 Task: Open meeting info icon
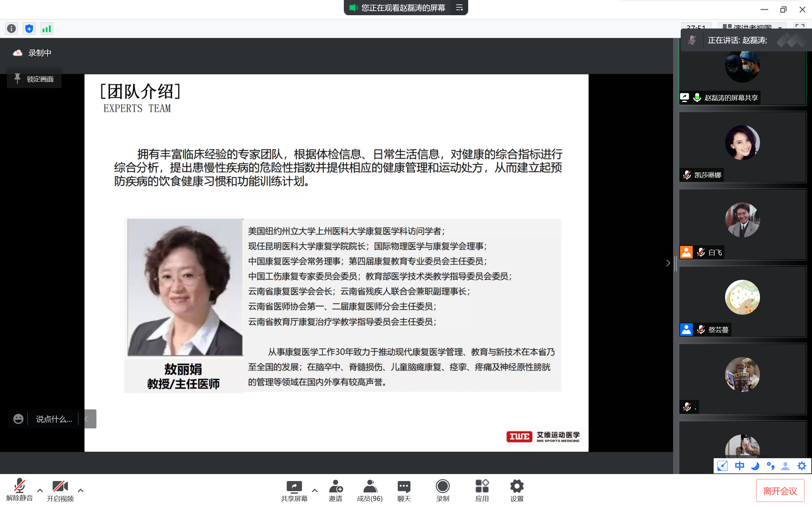coord(11,29)
